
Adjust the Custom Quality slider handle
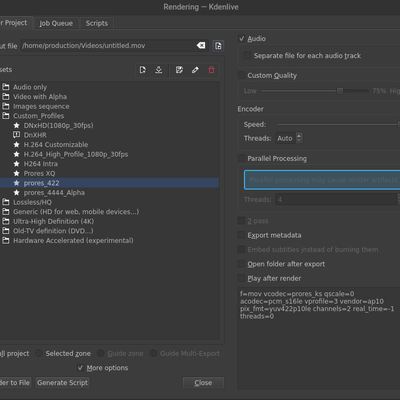[x=340, y=91]
